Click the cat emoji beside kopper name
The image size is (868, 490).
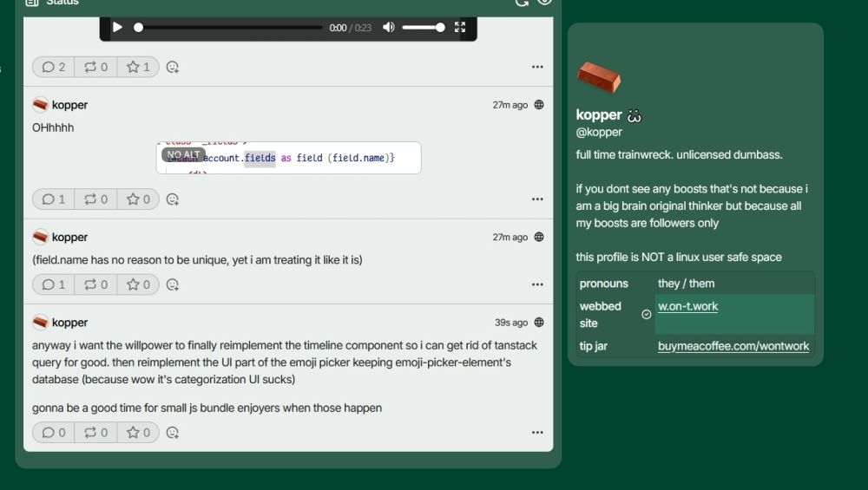click(x=634, y=115)
